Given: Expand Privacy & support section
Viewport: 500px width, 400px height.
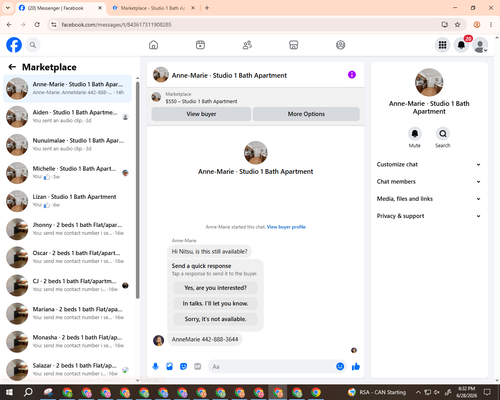Looking at the screenshot, I should click(429, 216).
